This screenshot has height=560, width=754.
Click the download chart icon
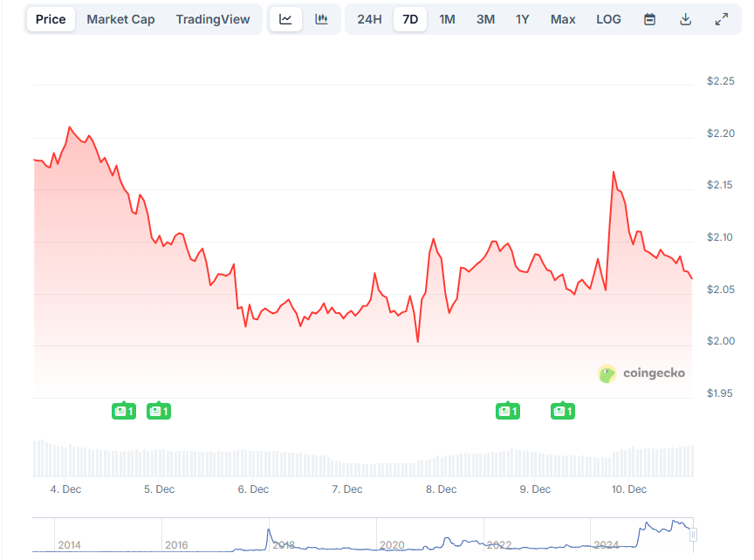pyautogui.click(x=687, y=18)
